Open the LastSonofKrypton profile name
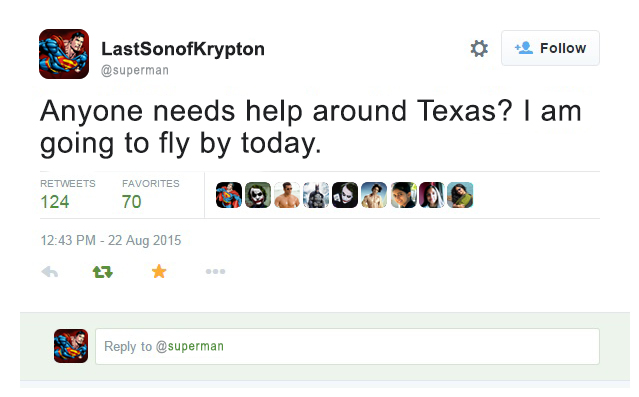 point(183,49)
